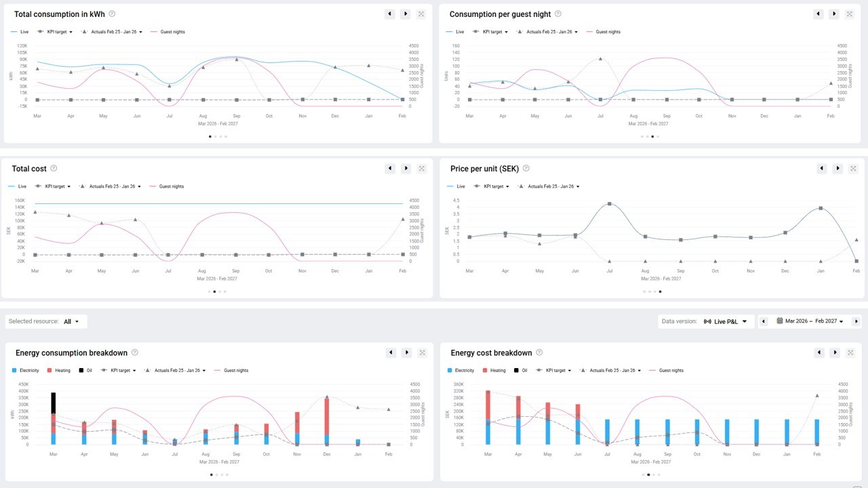Open Selected resource All dropdown
868x488 pixels.
71,321
